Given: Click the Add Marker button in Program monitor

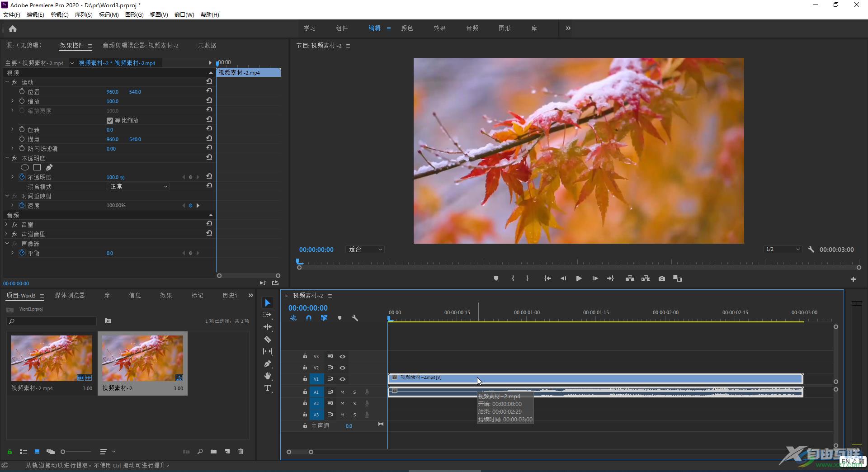Looking at the screenshot, I should 496,278.
